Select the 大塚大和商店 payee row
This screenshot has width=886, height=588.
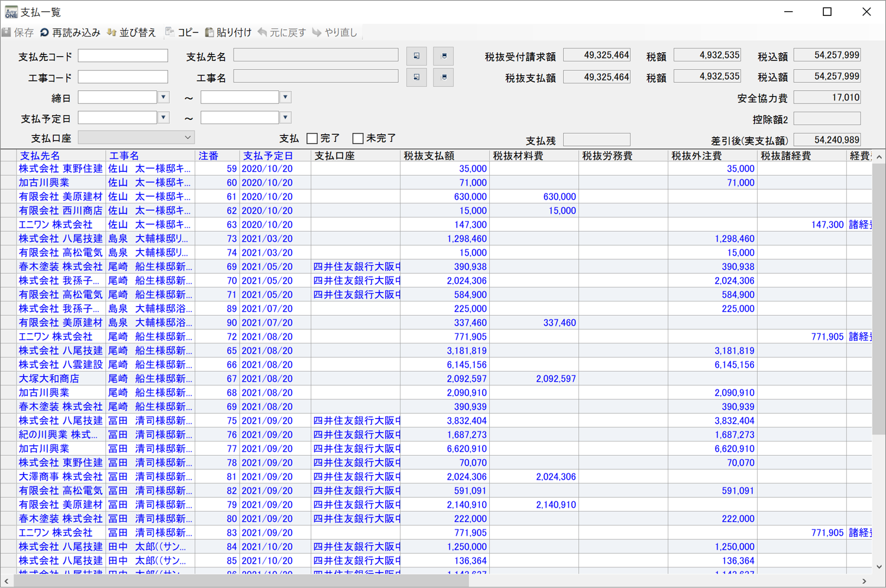click(x=48, y=378)
